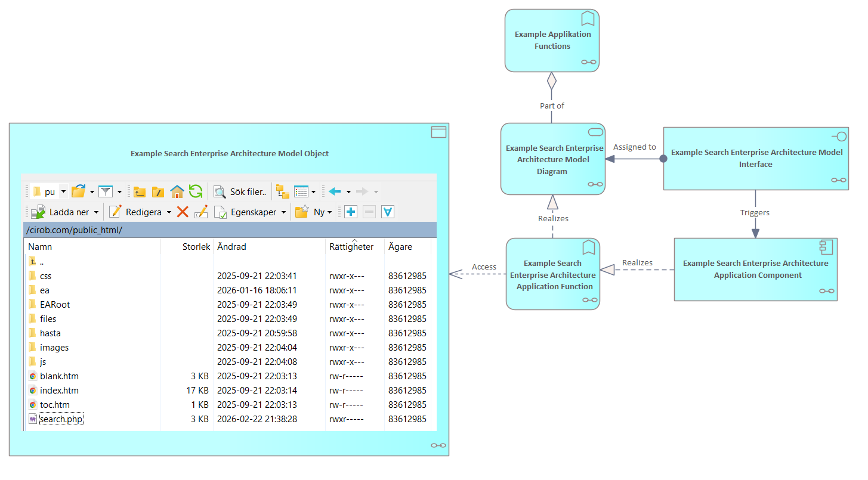
Task: Show the directory tree icon
Action: pos(283,191)
